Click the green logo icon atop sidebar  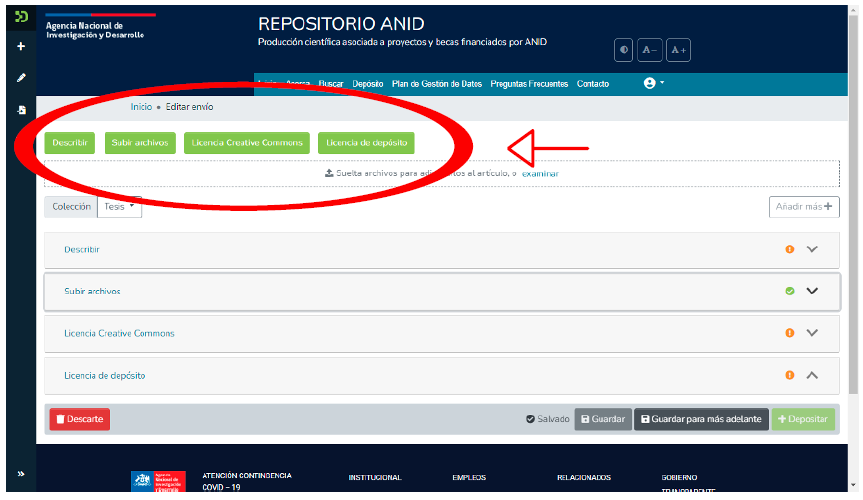(21, 17)
